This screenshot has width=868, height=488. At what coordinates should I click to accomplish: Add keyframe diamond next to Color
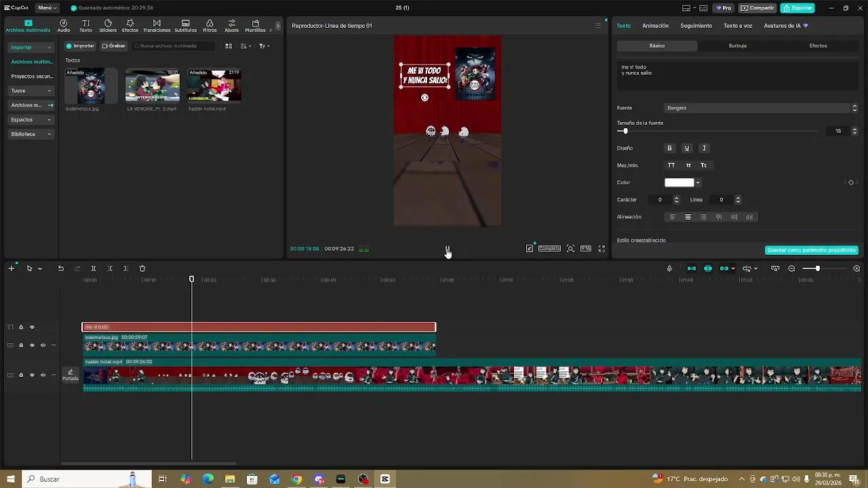coord(851,182)
